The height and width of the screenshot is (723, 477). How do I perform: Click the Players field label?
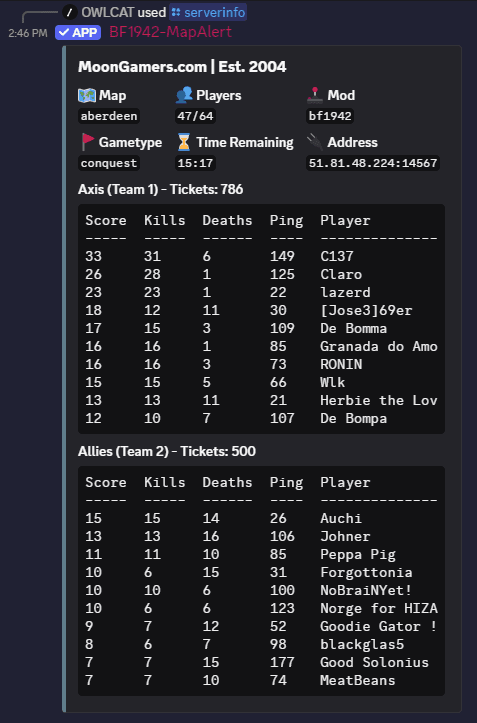pos(219,95)
